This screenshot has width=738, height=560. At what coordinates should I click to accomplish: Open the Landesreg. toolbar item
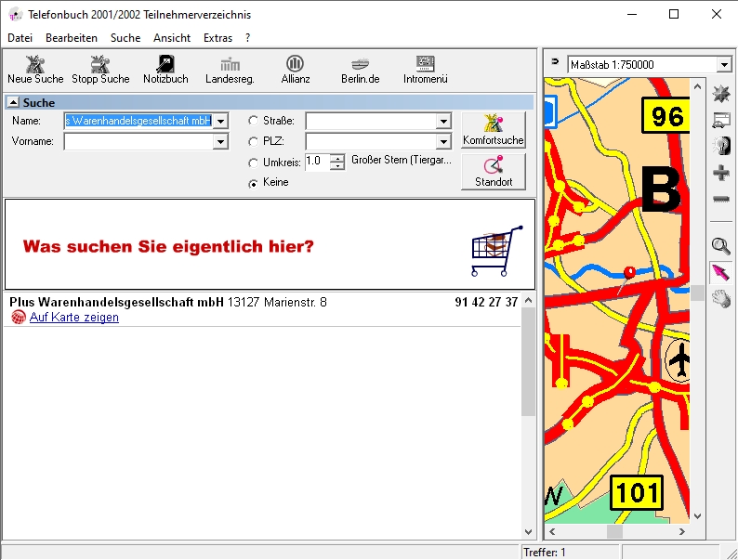click(229, 70)
